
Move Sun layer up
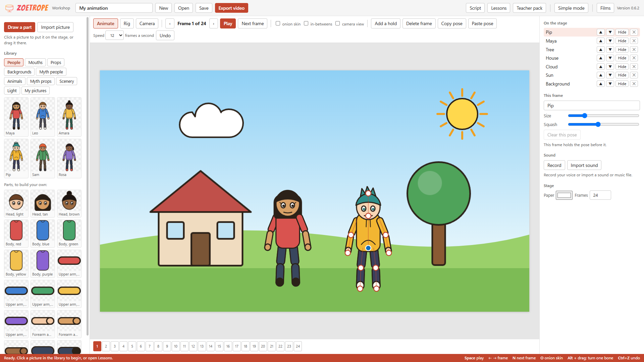pyautogui.click(x=601, y=75)
